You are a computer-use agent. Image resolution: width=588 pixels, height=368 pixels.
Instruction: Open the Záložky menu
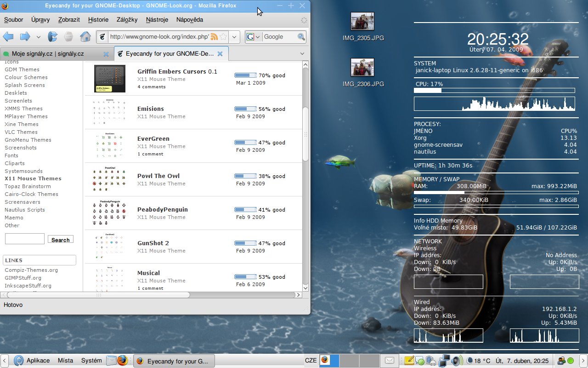[x=127, y=20]
